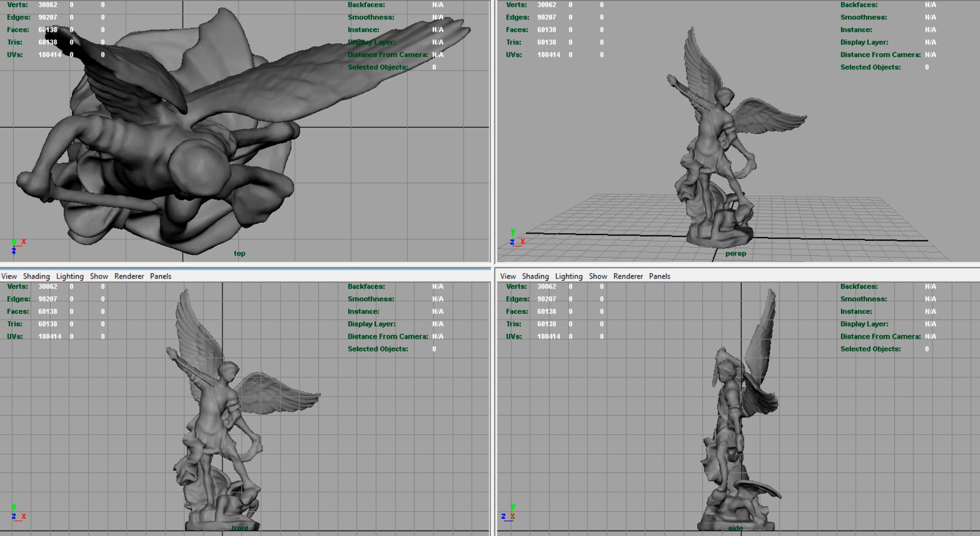Click the 'side' camera label in the viewport
The image size is (980, 536).
coord(736,528)
